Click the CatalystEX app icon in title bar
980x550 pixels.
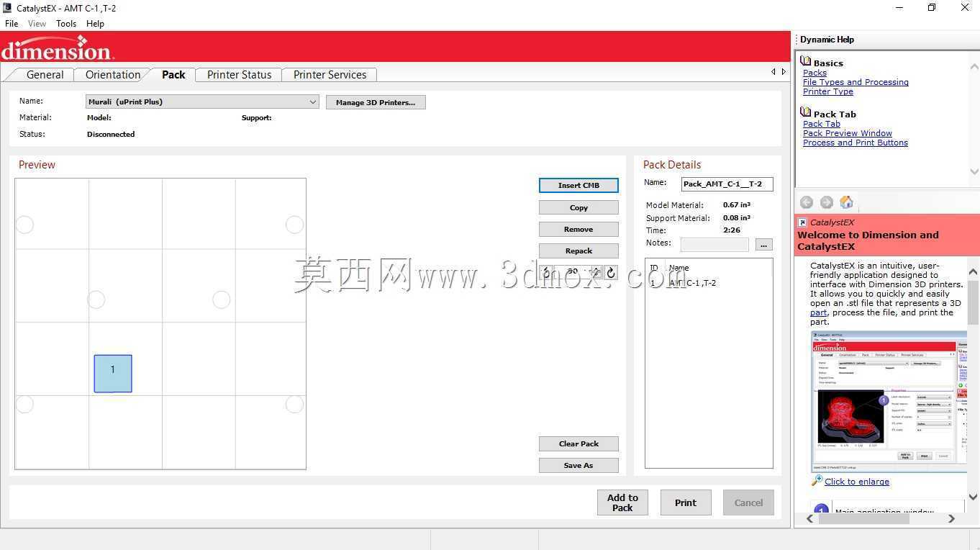click(7, 8)
